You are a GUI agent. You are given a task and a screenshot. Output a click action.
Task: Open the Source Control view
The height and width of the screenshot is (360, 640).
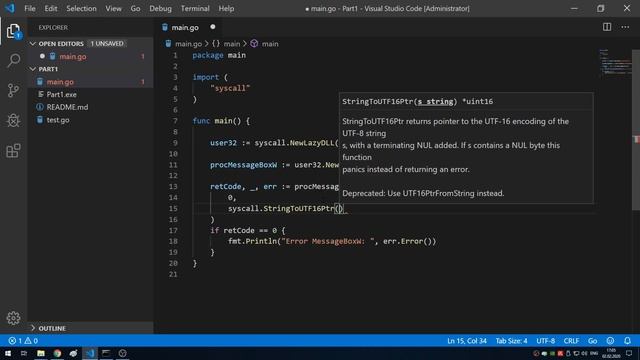pyautogui.click(x=13, y=90)
